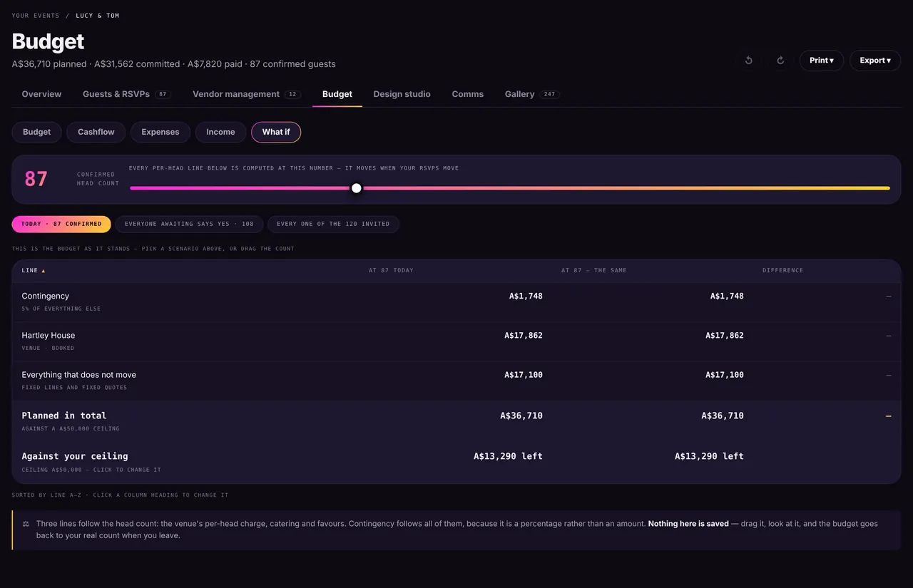Click the A$17,862 value under At 87 Today
The image size is (913, 588).
point(524,335)
